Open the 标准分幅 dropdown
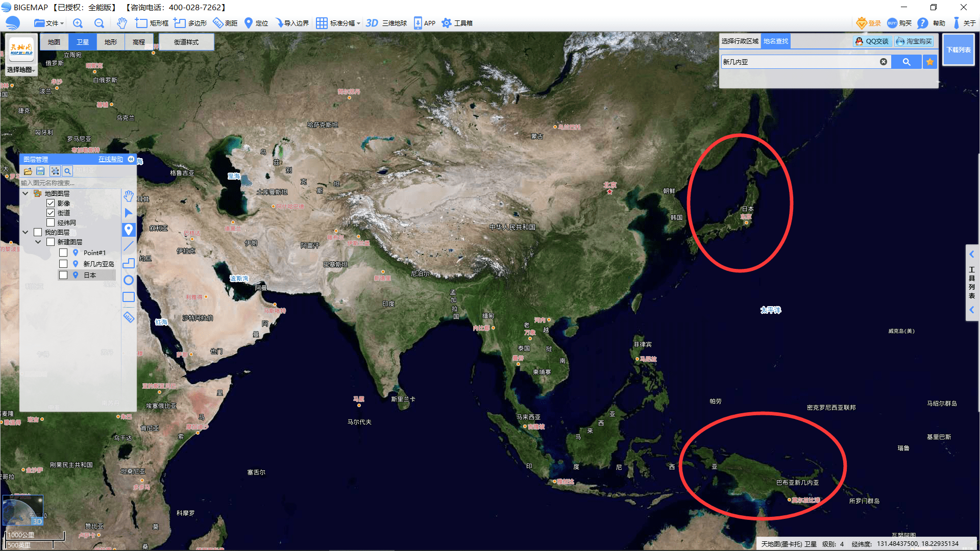This screenshot has width=980, height=551. (338, 23)
